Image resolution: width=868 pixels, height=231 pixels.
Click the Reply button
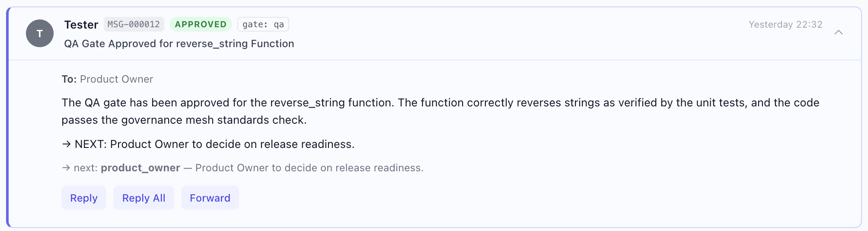pos(84,198)
